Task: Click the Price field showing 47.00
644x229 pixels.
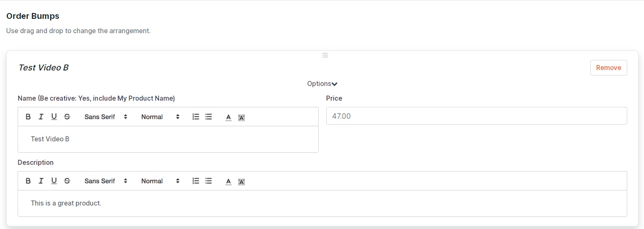Action: [x=476, y=116]
